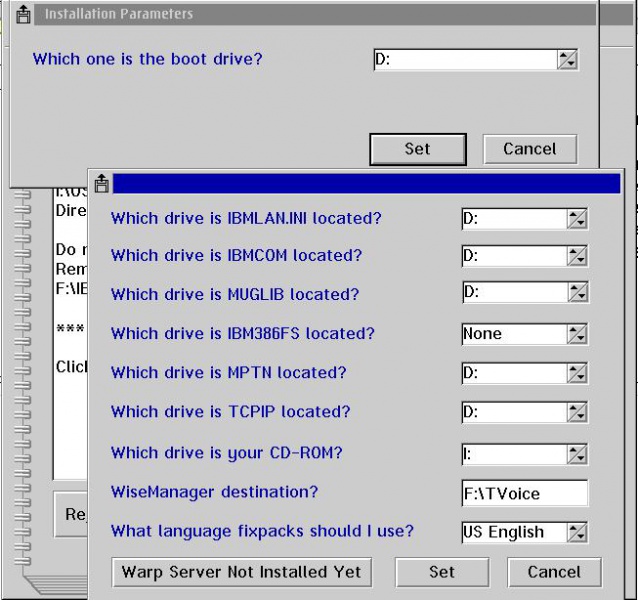Click Set in the lower drive-location dialog
Viewport: 638px width, 600px height.
pos(442,572)
